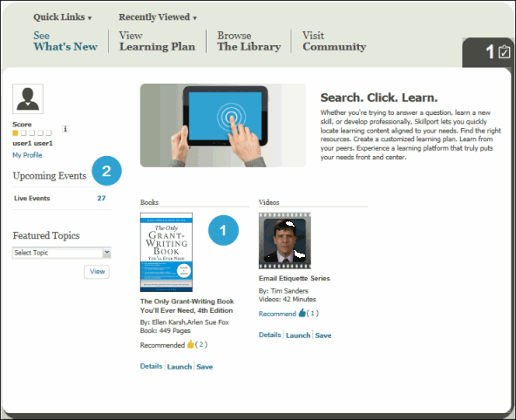Expand the Recently Viewed dropdown
Image resolution: width=516 pixels, height=420 pixels.
(158, 17)
